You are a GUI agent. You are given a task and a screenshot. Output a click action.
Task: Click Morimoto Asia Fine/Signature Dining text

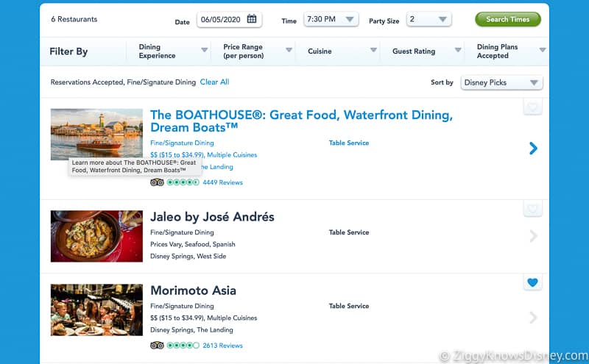(182, 306)
